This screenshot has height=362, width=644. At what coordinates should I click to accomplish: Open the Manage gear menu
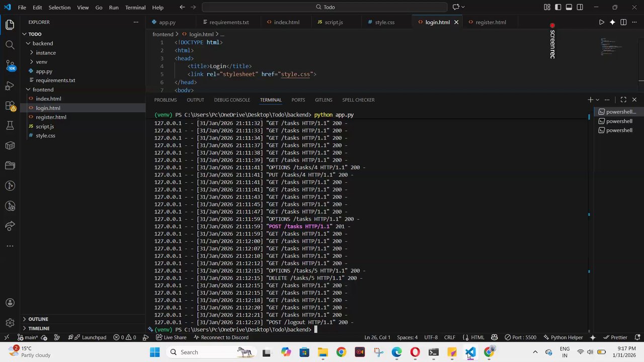coord(10,323)
